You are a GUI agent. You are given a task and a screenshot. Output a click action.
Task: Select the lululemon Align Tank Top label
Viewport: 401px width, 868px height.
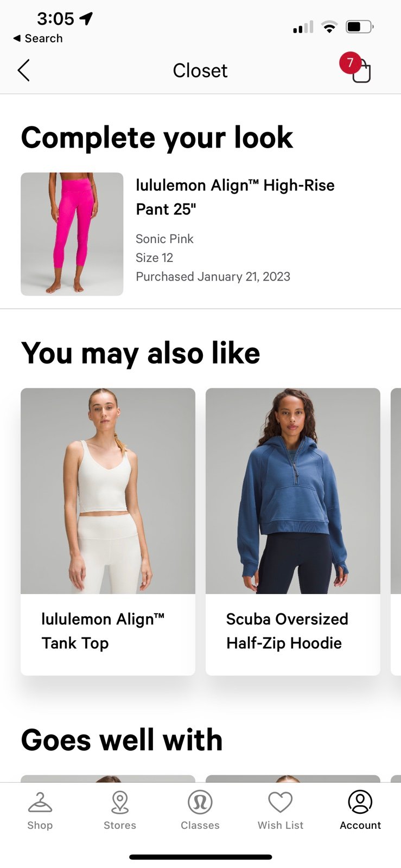103,631
